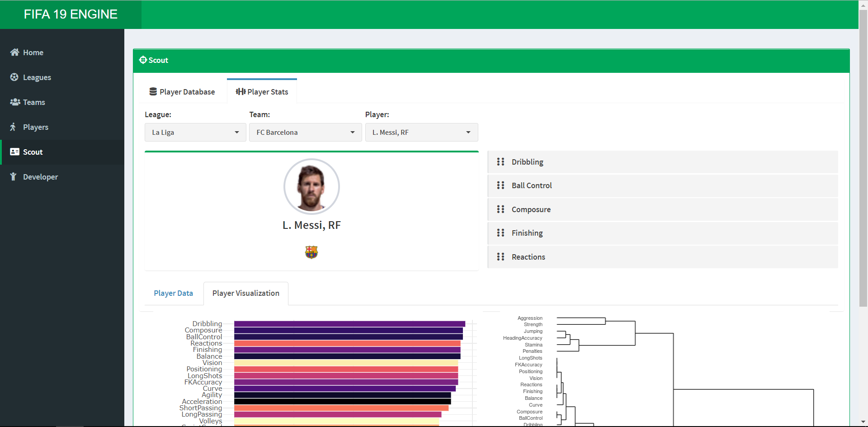This screenshot has width=868, height=427.
Task: Click the Dribbling attribute row
Action: (x=663, y=162)
